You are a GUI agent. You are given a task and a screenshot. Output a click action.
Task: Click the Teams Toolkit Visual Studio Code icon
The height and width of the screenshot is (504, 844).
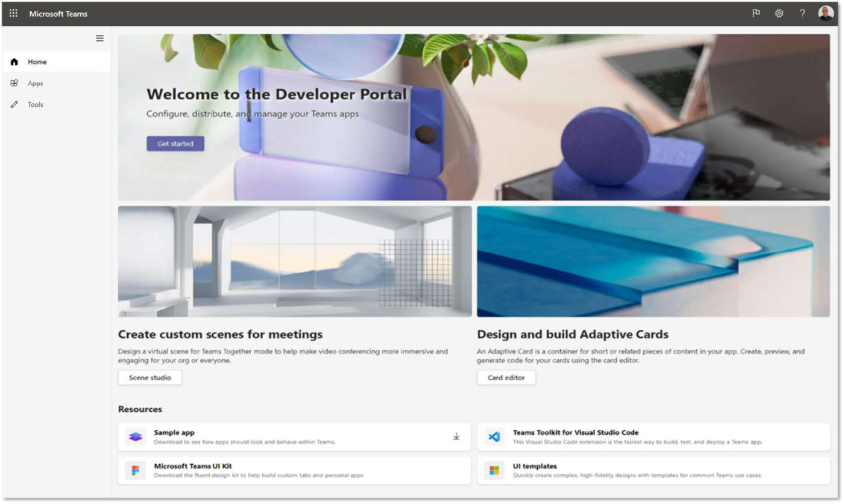(x=493, y=436)
